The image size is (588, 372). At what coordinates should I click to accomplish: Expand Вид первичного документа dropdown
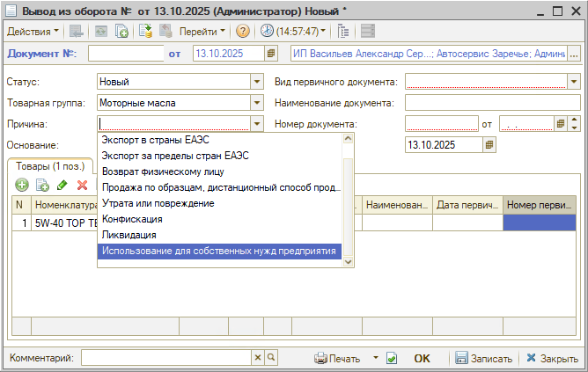[x=574, y=82]
